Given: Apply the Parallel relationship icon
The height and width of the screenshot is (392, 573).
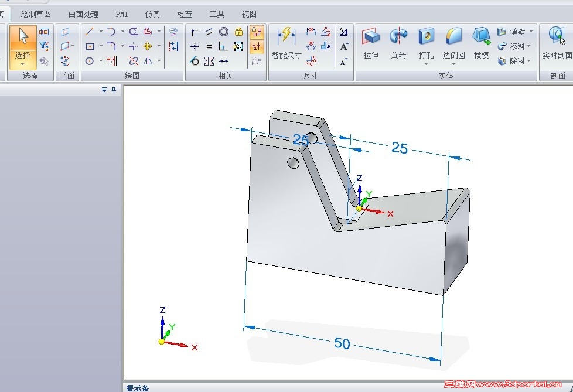Looking at the screenshot, I should click(209, 32).
